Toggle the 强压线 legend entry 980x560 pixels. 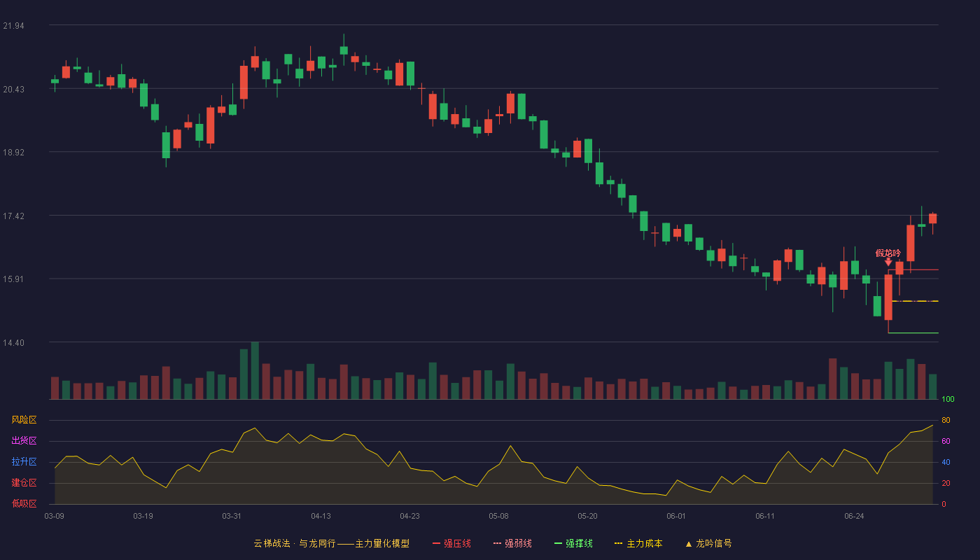451,543
